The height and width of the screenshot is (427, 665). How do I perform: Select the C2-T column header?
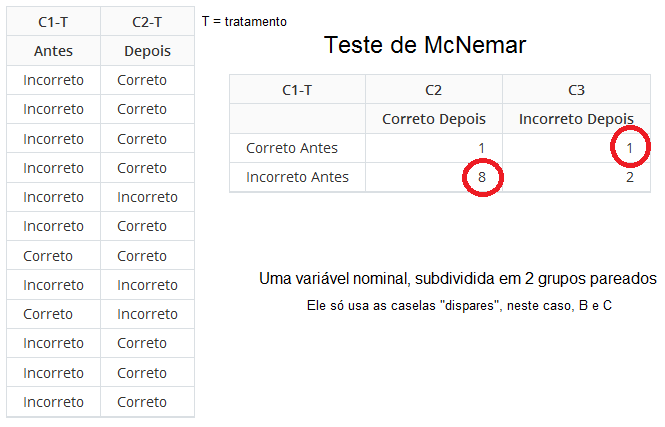pos(147,22)
